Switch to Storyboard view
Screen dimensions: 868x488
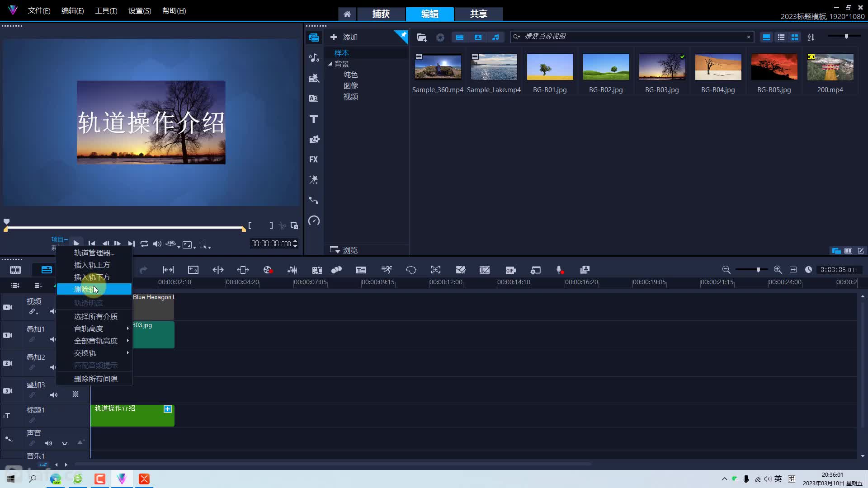tap(15, 270)
